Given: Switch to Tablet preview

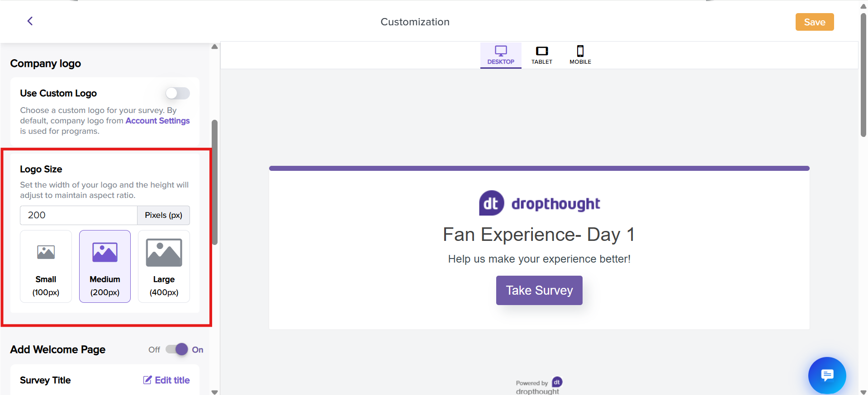Looking at the screenshot, I should coord(541,55).
